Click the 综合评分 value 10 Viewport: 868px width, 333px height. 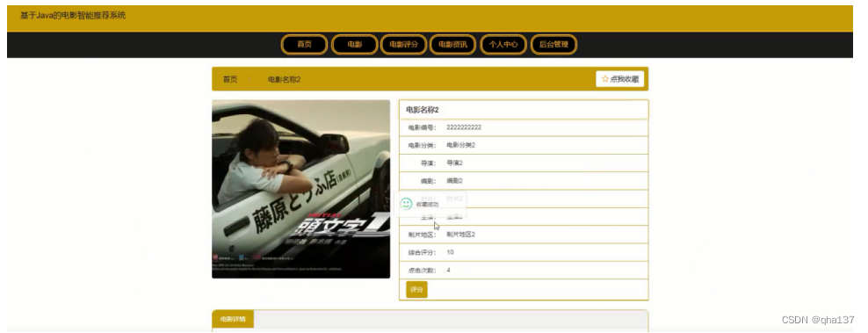(x=450, y=252)
